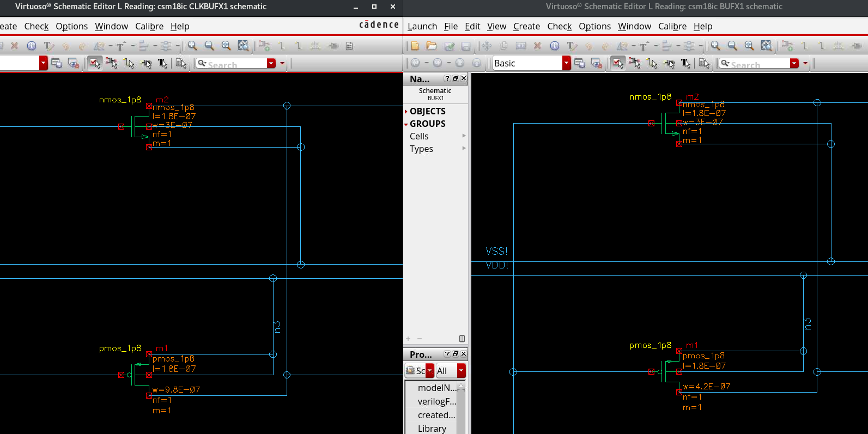Click Search input field in BUFX1 toolbar

tap(759, 63)
